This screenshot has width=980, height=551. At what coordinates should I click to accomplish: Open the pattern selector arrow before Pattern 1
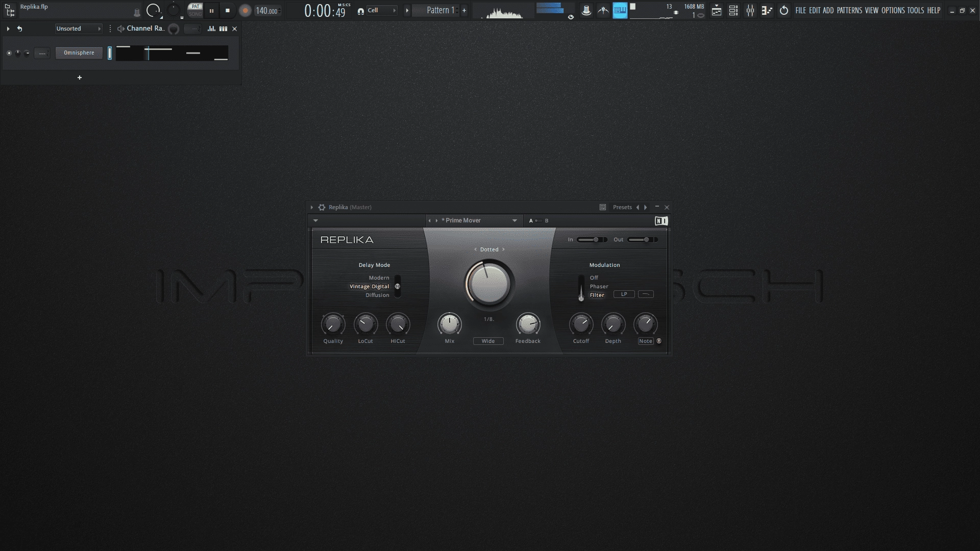click(x=407, y=10)
